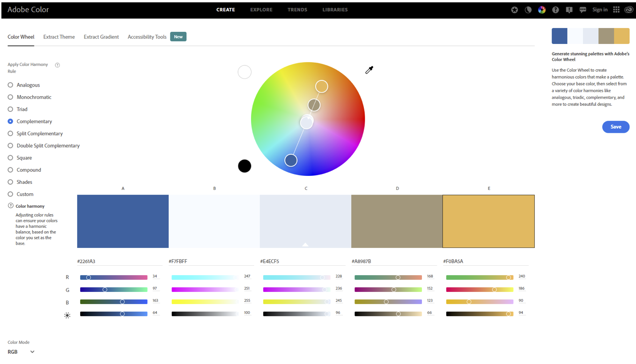This screenshot has width=636, height=364.
Task: Click the palette preview strip above the description
Action: pyautogui.click(x=591, y=36)
